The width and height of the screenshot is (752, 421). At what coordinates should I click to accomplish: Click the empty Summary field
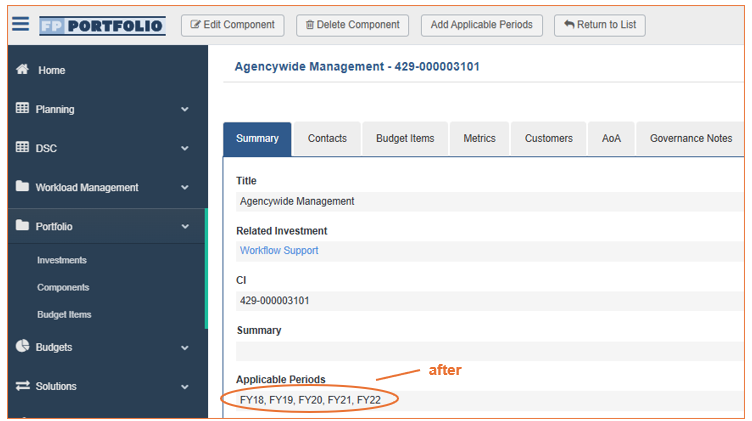[489, 351]
